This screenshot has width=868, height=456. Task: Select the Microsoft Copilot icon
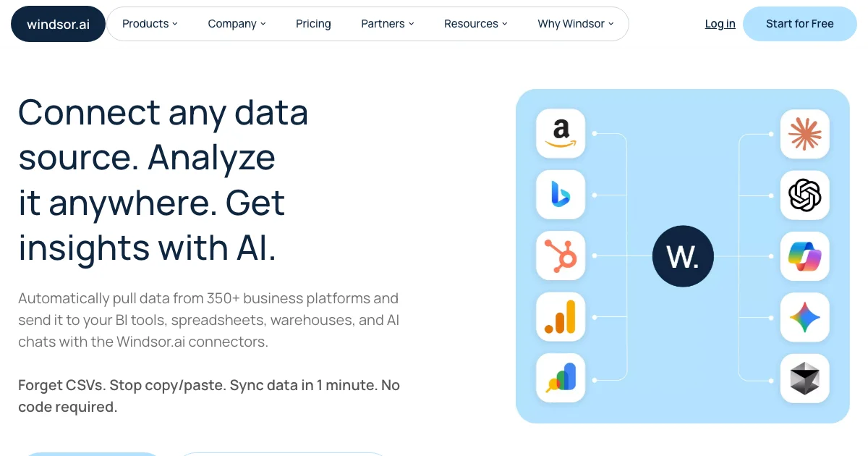(805, 256)
